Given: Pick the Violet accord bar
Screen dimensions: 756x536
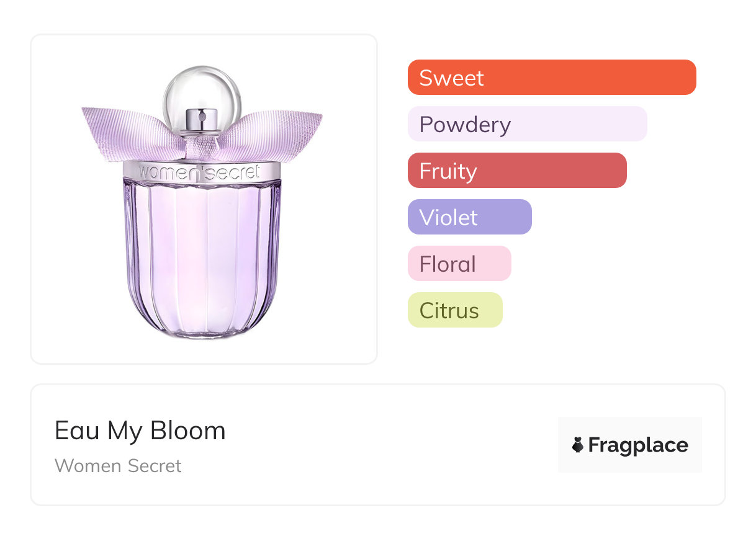Looking at the screenshot, I should [x=469, y=217].
